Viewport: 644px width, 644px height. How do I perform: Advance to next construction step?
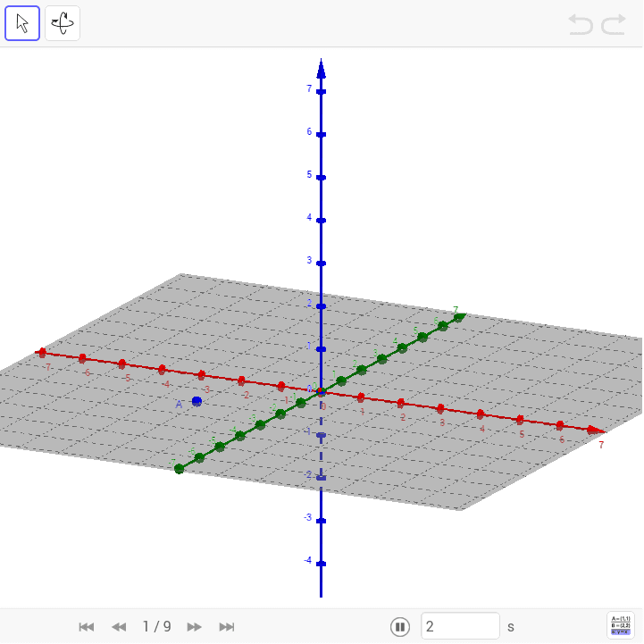(x=194, y=627)
